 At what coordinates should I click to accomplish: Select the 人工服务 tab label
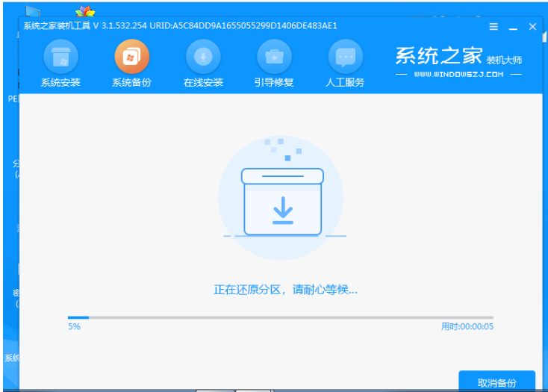pyautogui.click(x=346, y=82)
